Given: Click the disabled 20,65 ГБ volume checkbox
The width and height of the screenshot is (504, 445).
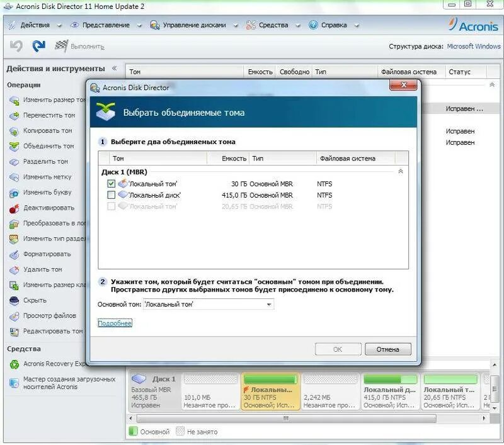Looking at the screenshot, I should tap(112, 206).
